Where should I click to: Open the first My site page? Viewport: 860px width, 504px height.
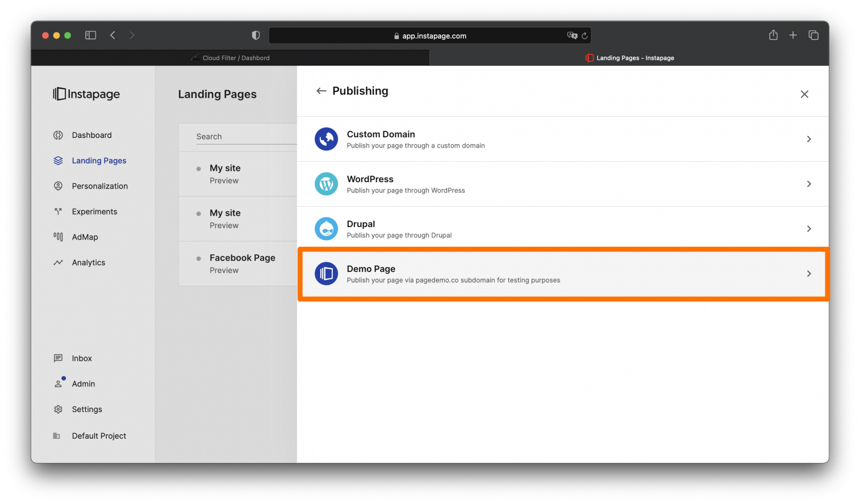coord(225,168)
